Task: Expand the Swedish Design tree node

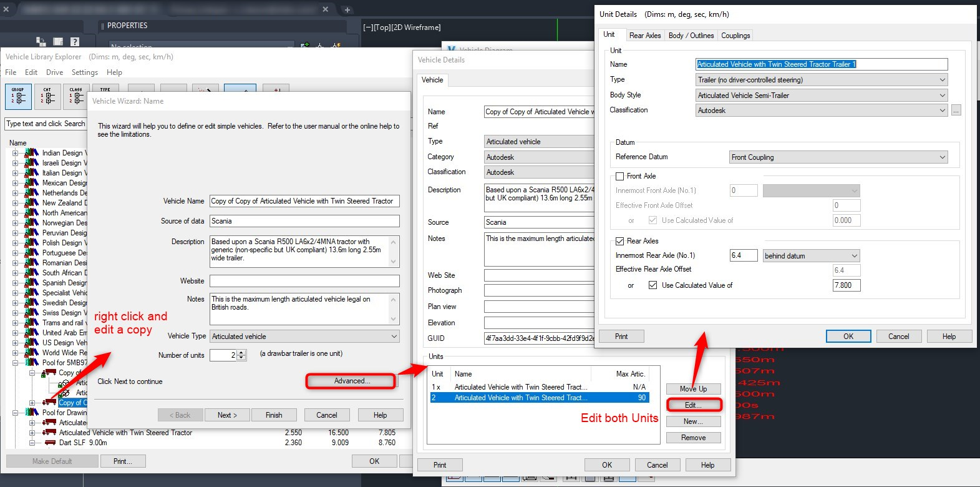Action: pyautogui.click(x=16, y=303)
